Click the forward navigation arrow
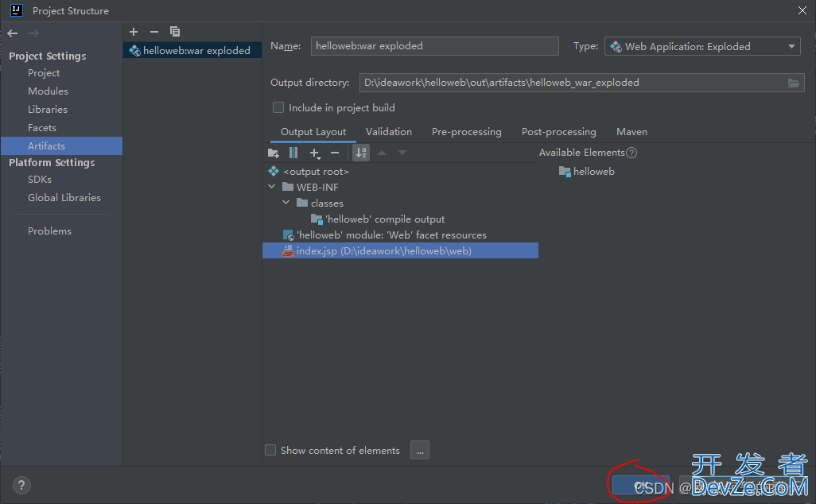 coord(34,33)
